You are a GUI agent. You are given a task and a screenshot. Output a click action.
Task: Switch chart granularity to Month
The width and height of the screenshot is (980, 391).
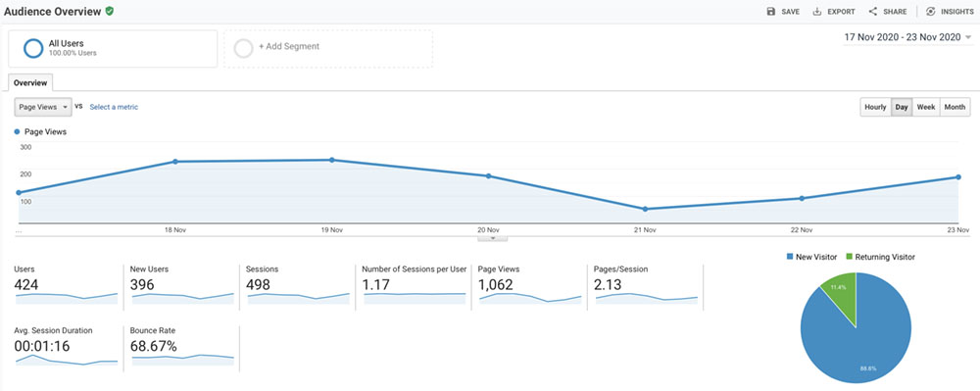(x=955, y=107)
